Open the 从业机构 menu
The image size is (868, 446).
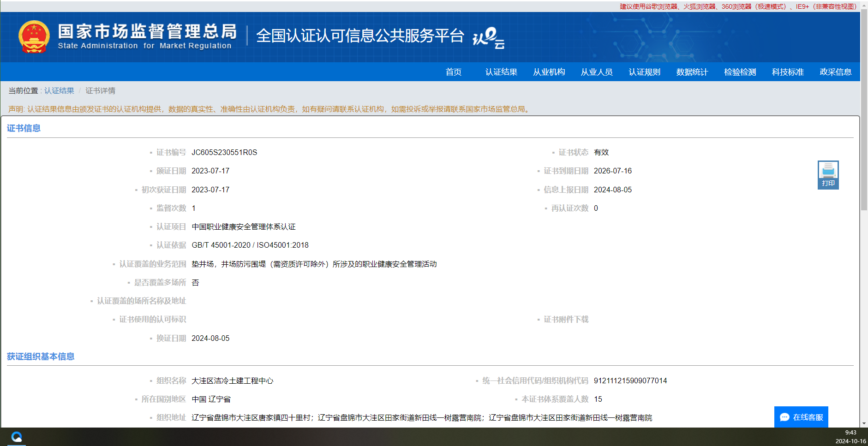click(549, 72)
